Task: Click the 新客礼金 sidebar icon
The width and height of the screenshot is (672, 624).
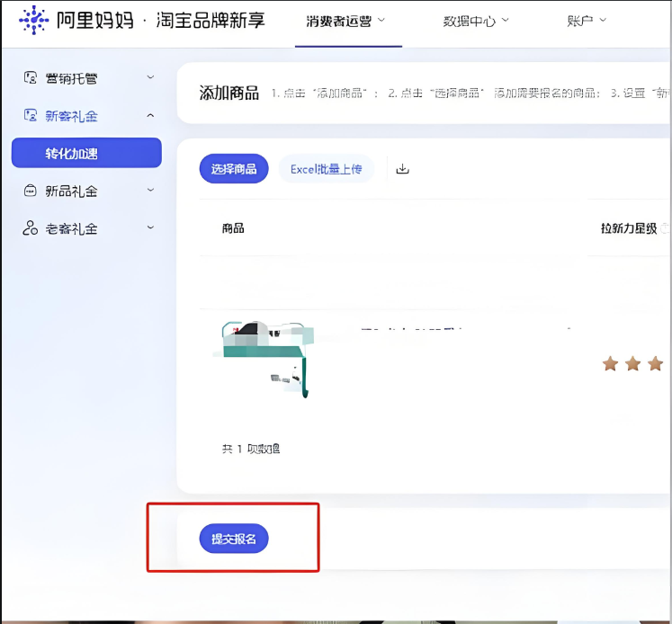Action: tap(30, 115)
